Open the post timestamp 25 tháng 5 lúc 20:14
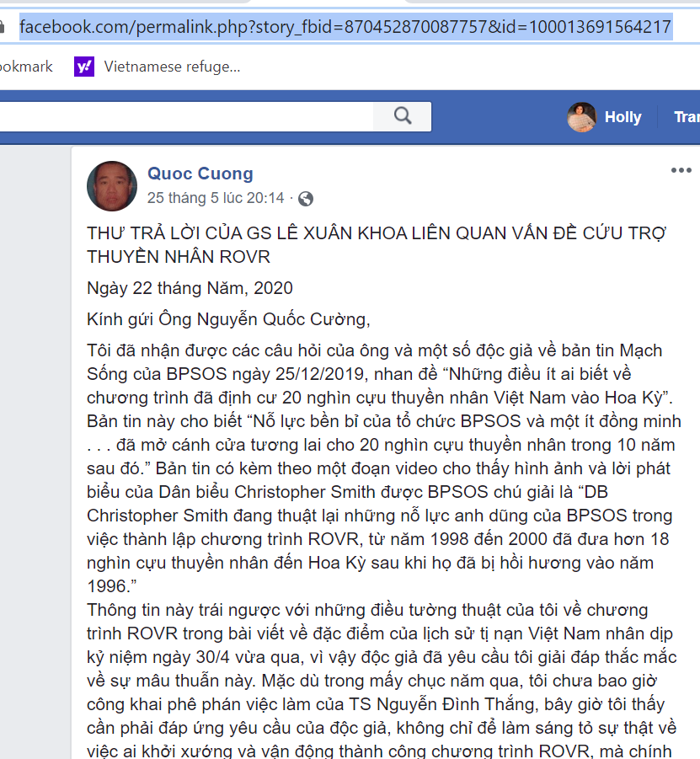 point(216,198)
